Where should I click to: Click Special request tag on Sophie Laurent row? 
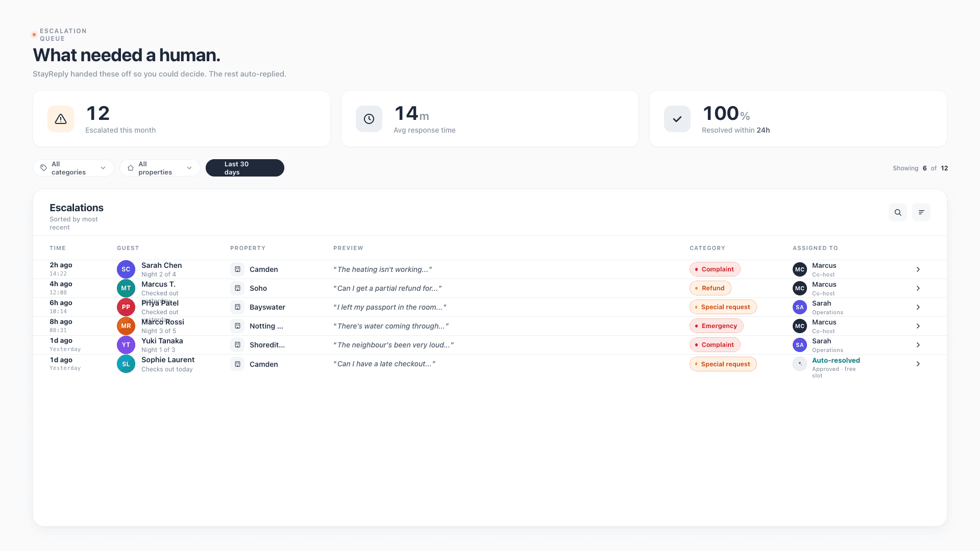(x=723, y=364)
